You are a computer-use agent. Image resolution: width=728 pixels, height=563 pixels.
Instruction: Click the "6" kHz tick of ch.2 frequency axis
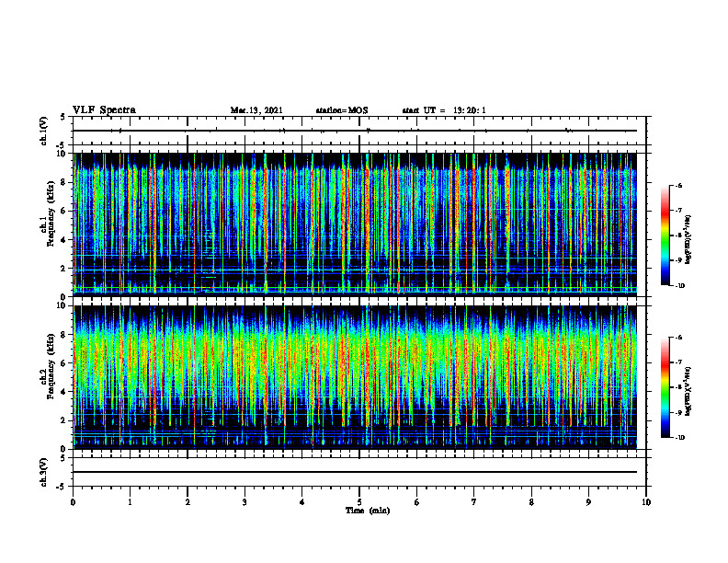point(63,363)
